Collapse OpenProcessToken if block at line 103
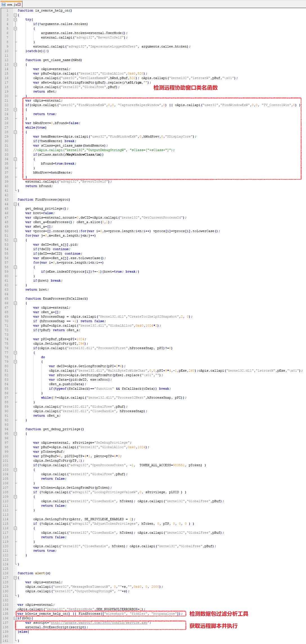This screenshot has height=644, width=306. coord(15,470)
